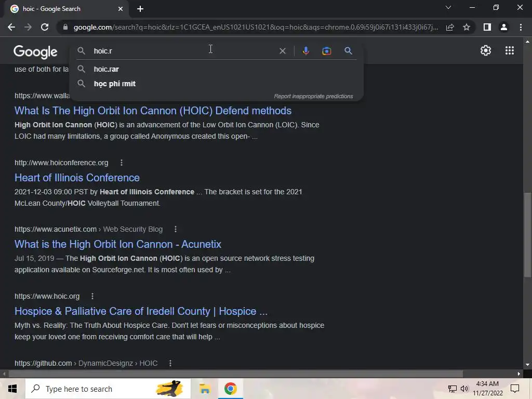Screen dimensions: 532x399
Task: Bookmark this tab with the star
Action: pyautogui.click(x=467, y=27)
